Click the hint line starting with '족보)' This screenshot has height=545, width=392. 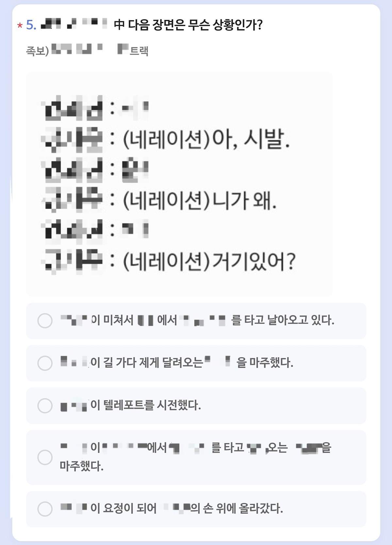(87, 50)
